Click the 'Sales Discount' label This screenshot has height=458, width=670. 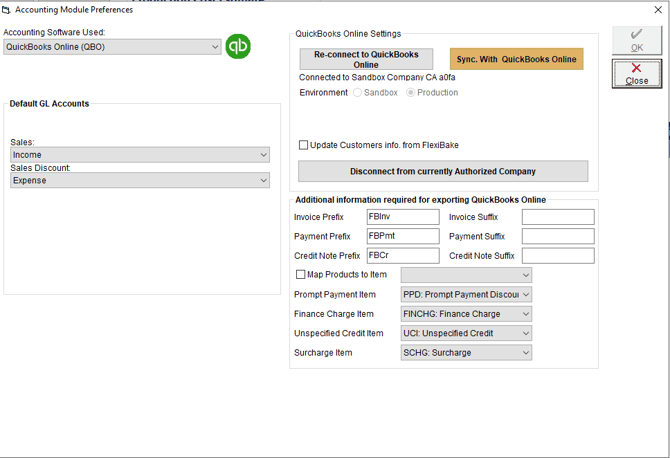click(x=40, y=168)
